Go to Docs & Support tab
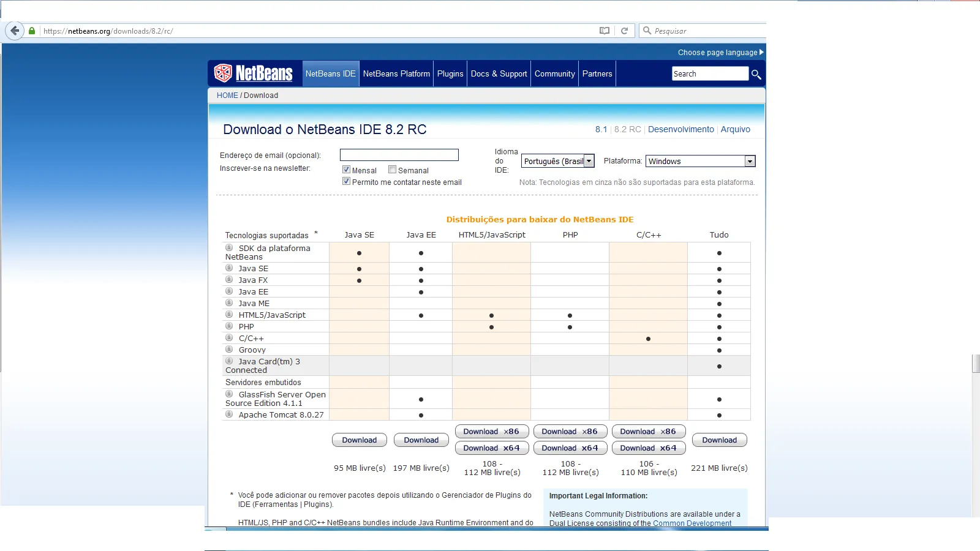Image resolution: width=980 pixels, height=551 pixels. point(499,73)
